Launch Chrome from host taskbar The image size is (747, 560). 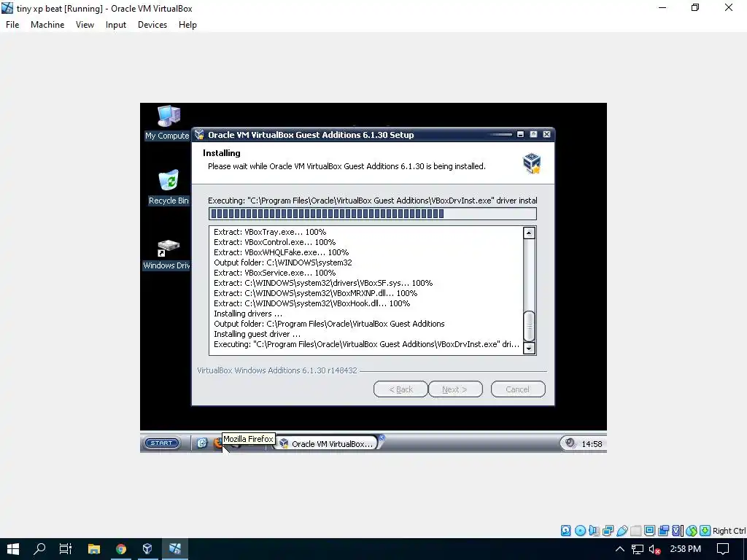pos(121,549)
